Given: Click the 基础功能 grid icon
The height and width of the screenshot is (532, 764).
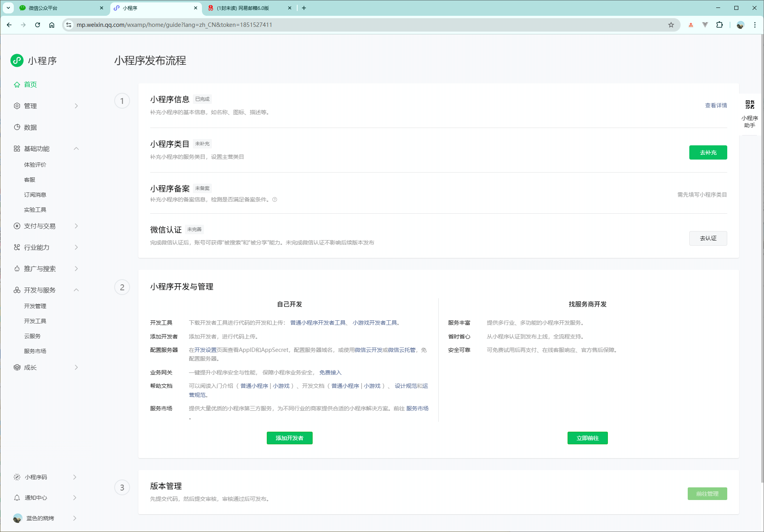Looking at the screenshot, I should click(17, 149).
